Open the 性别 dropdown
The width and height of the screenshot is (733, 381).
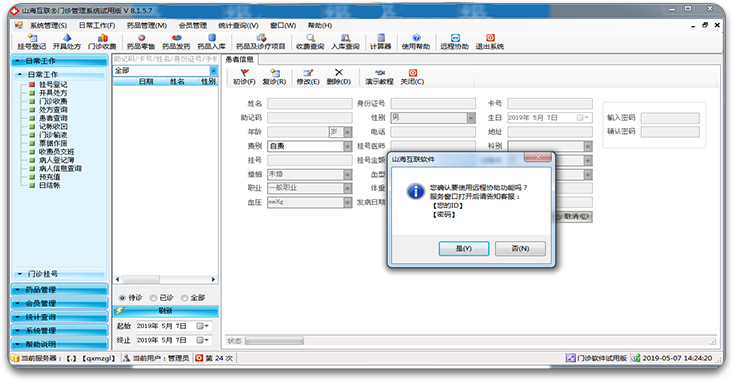pyautogui.click(x=471, y=118)
